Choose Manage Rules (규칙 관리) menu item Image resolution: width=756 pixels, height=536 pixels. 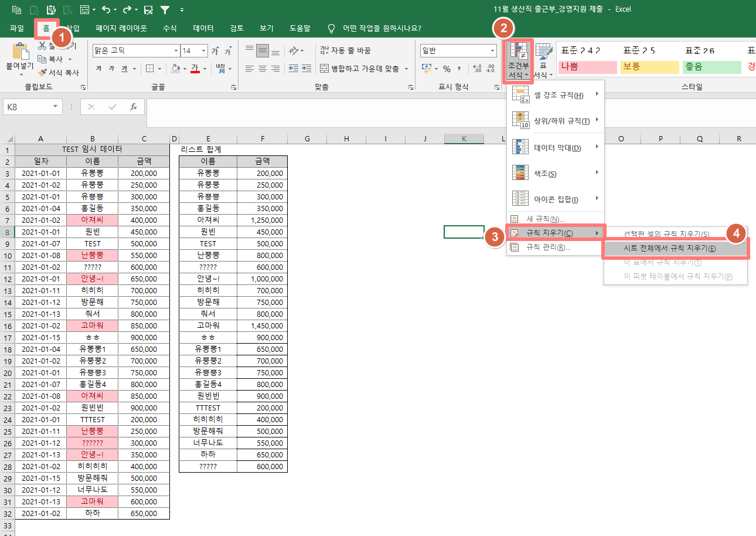click(556, 247)
